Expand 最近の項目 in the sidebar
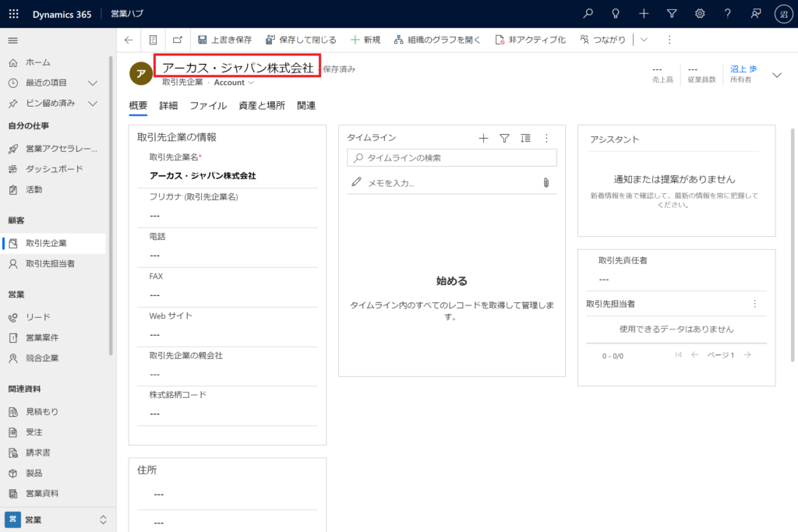This screenshot has width=798, height=532. coord(92,83)
